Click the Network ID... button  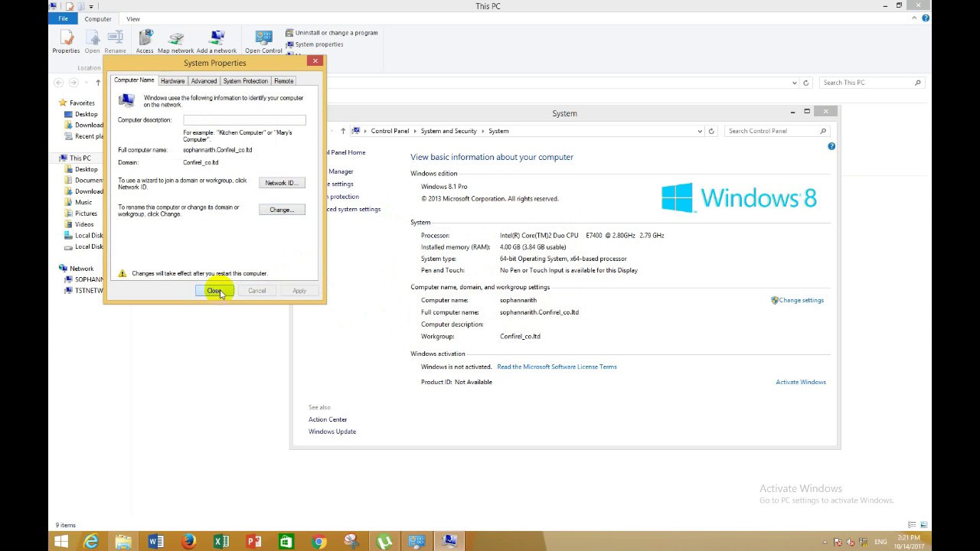(x=282, y=183)
